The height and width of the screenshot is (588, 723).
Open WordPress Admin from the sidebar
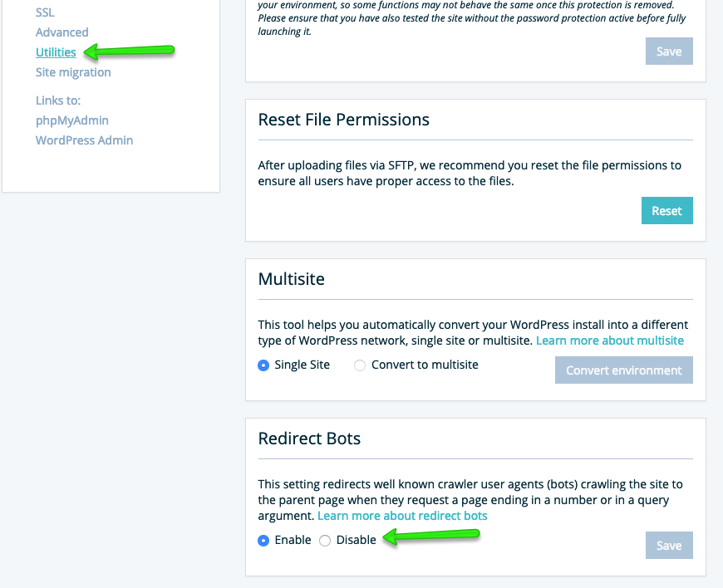coord(84,140)
